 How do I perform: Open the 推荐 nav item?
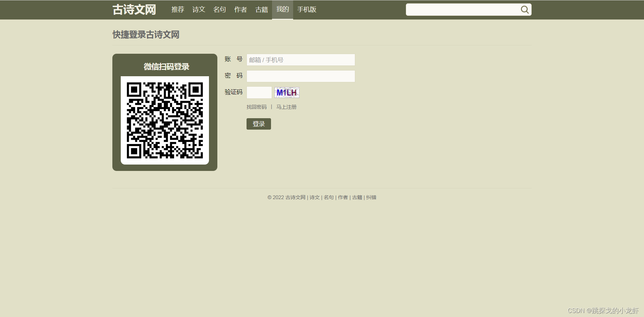178,10
